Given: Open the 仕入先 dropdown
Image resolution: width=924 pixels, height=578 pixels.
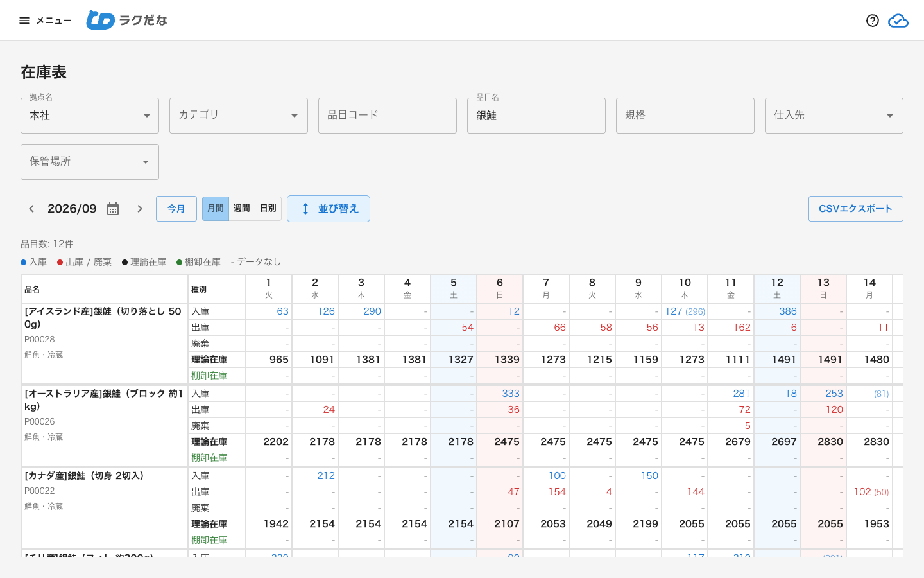Looking at the screenshot, I should coord(834,116).
